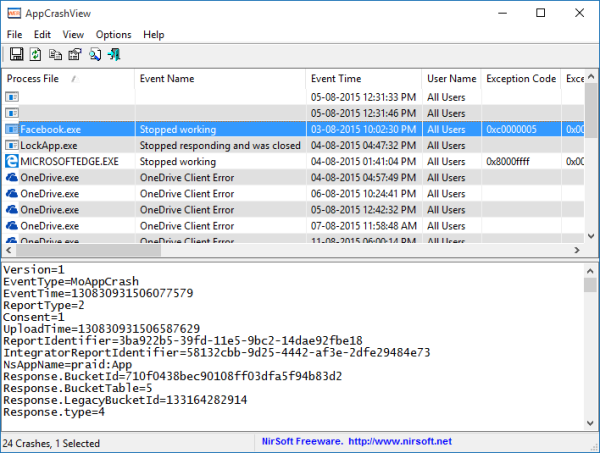This screenshot has width=600, height=453.
Task: Click the details pane scroll down arrow
Action: click(x=590, y=423)
